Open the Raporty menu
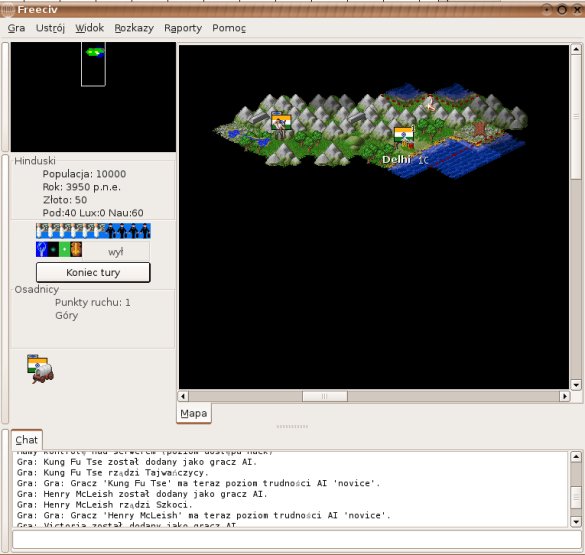Viewport: 585px width, 555px height. 183,28
